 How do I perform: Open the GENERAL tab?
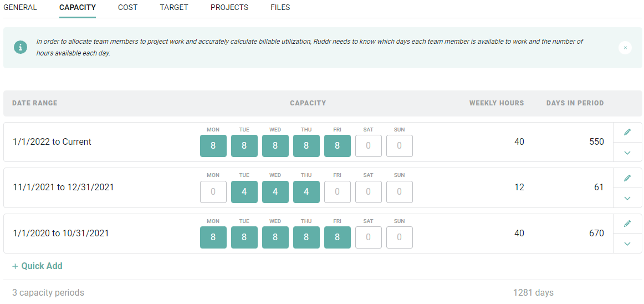20,7
